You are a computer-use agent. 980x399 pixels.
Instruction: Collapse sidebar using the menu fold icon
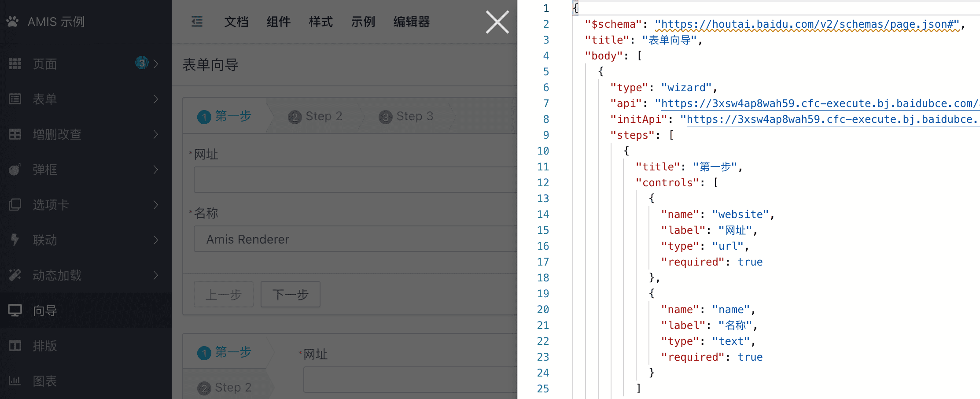tap(197, 22)
